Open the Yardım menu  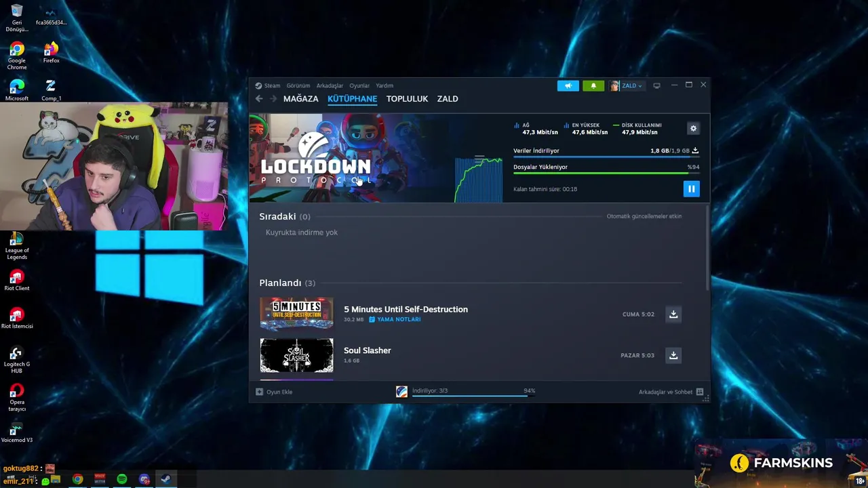(384, 85)
